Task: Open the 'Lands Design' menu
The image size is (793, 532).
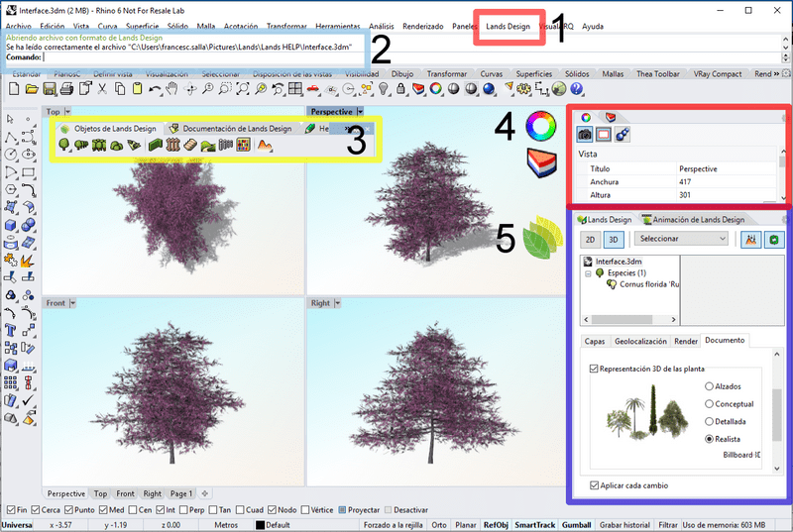Action: (508, 26)
